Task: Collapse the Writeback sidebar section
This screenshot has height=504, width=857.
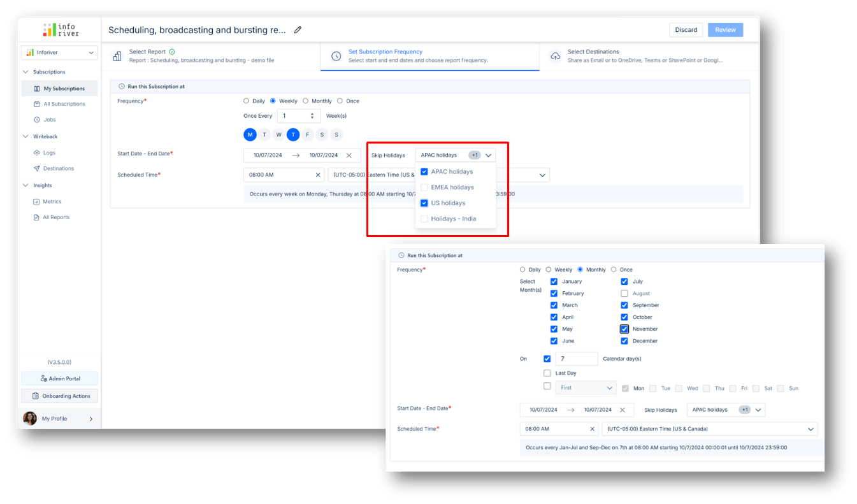Action: point(26,136)
